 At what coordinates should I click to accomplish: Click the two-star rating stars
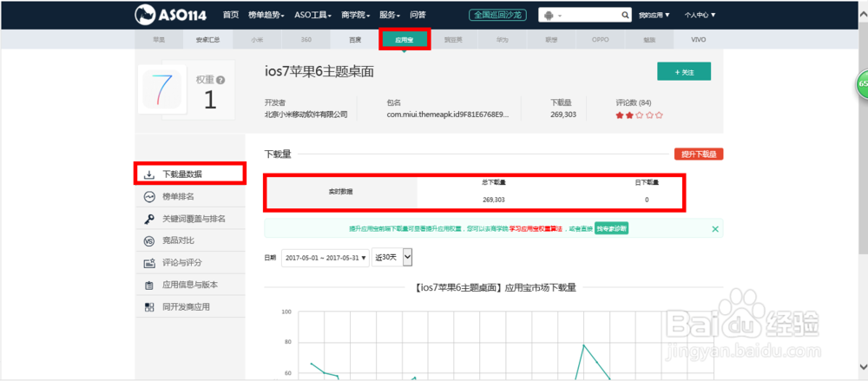(x=639, y=115)
